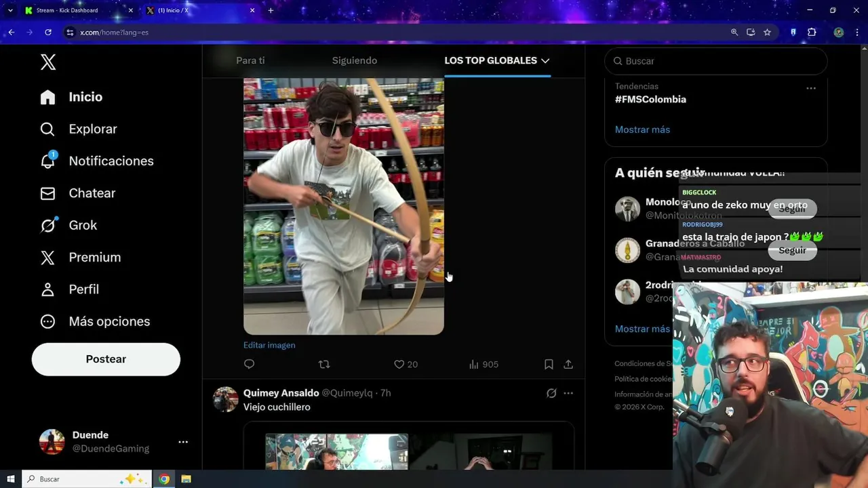
Task: Open the bow-and-arrow post image
Action: [344, 206]
